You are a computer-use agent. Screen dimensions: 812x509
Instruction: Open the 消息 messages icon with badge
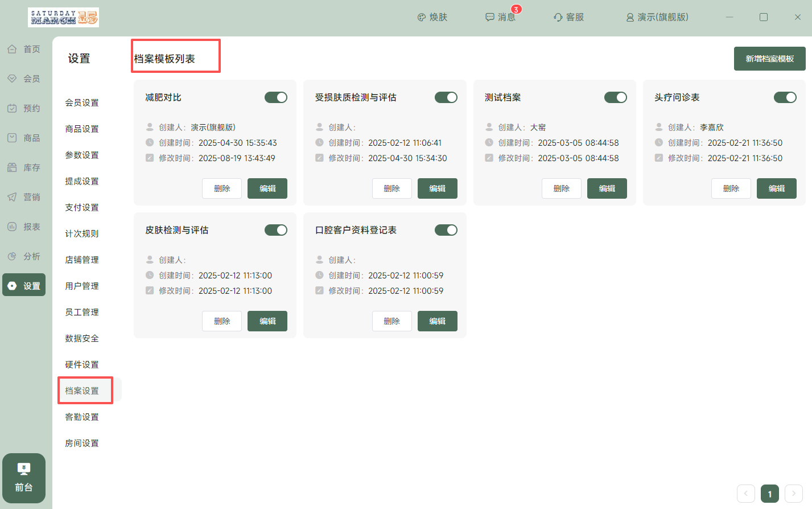(x=490, y=17)
